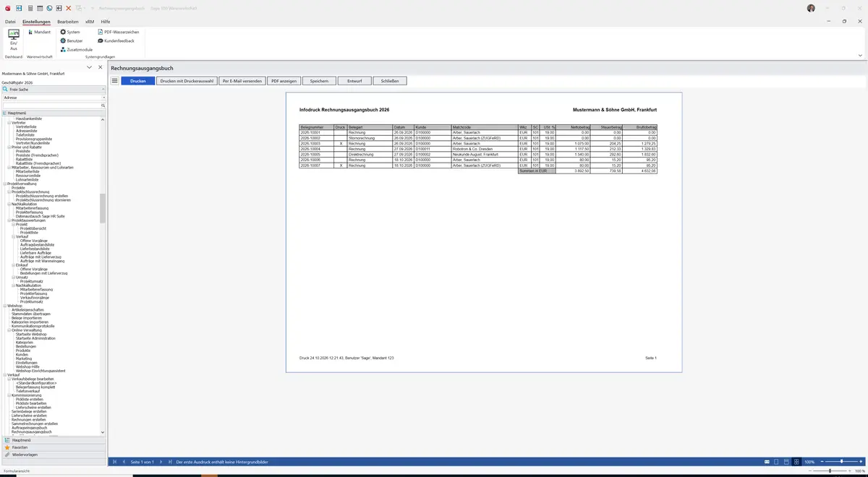
Task: Close the navigation pane with the X
Action: coord(100,67)
